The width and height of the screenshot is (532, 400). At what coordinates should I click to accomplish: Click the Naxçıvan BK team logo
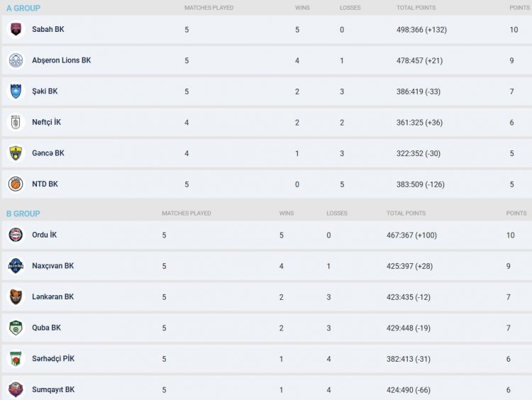(x=16, y=266)
